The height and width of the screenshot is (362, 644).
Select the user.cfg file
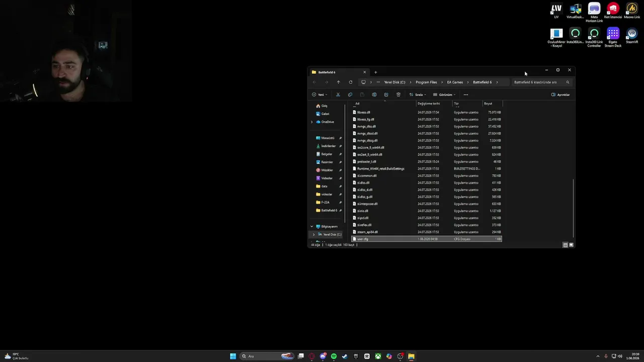pyautogui.click(x=427, y=239)
